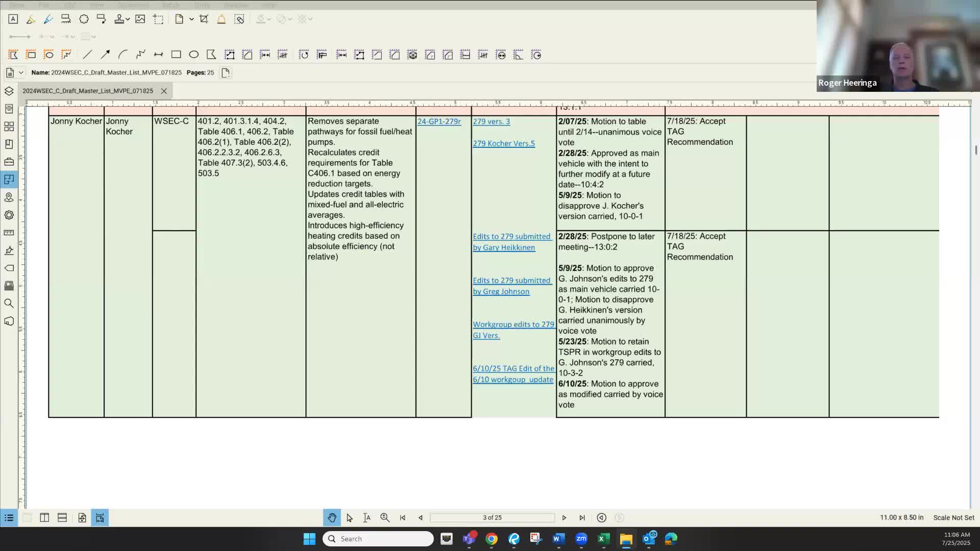Viewport: 980px width, 551px height.
Task: Open the Stamp tool dropdown arrow
Action: (x=128, y=19)
